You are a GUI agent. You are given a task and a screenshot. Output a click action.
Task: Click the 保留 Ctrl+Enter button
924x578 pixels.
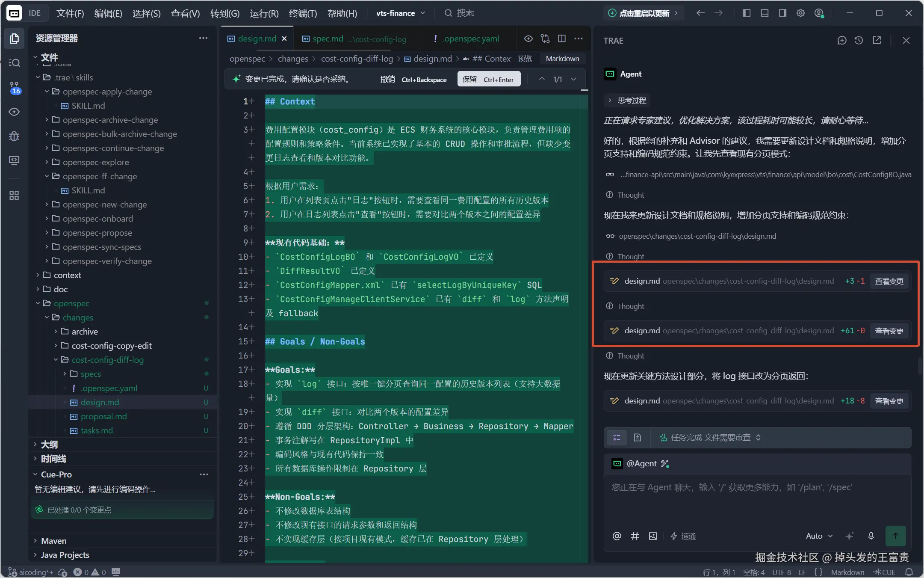489,79
